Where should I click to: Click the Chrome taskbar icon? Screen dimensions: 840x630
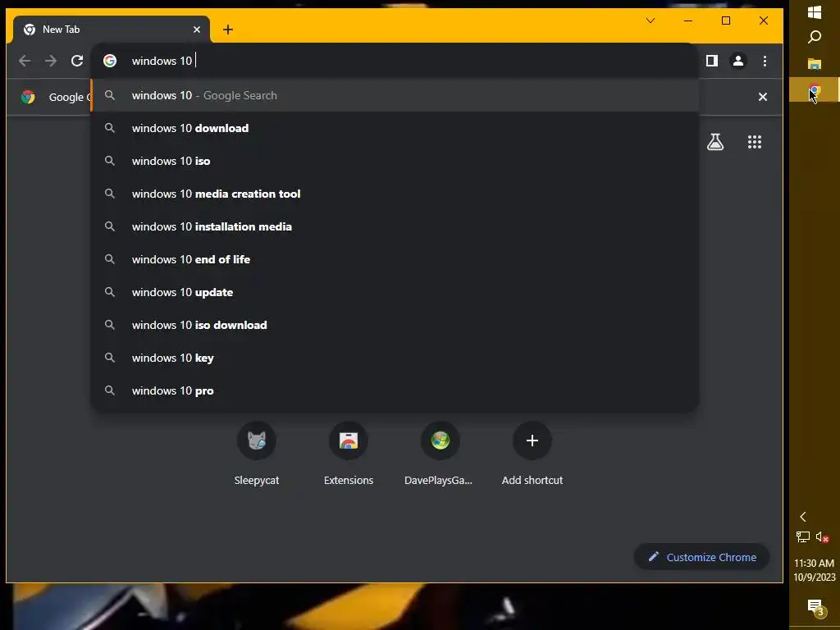(815, 90)
